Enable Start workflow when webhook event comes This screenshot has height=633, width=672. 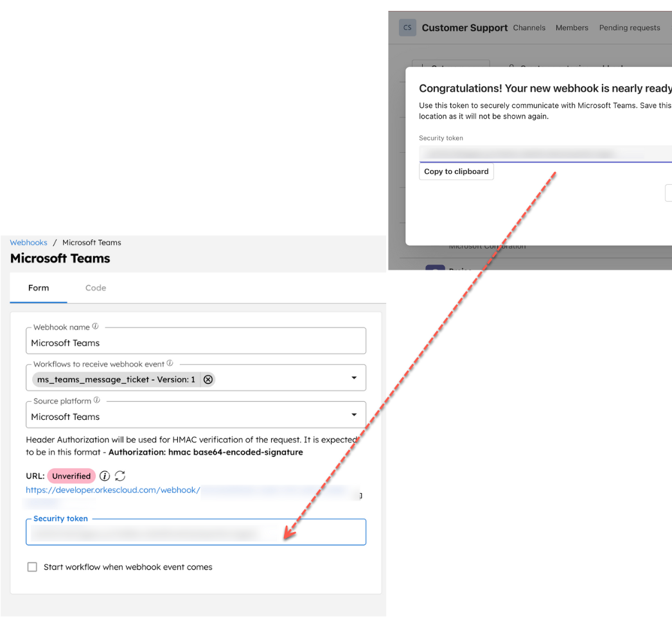pos(32,567)
